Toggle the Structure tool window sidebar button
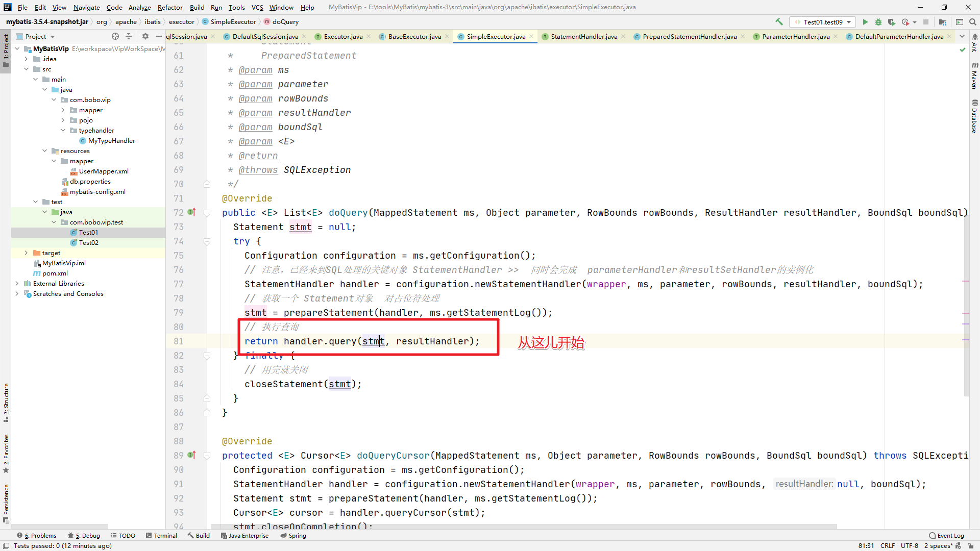Image resolution: width=980 pixels, height=551 pixels. (x=6, y=403)
